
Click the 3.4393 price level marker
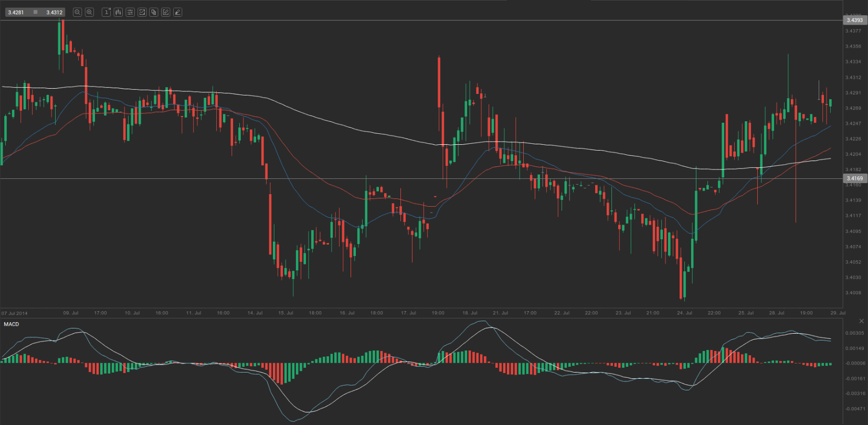[x=855, y=20]
